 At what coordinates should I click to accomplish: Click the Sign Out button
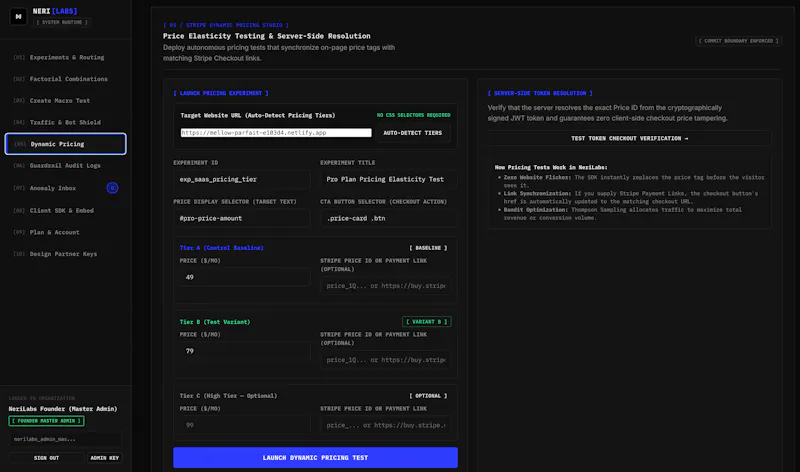(x=46, y=458)
